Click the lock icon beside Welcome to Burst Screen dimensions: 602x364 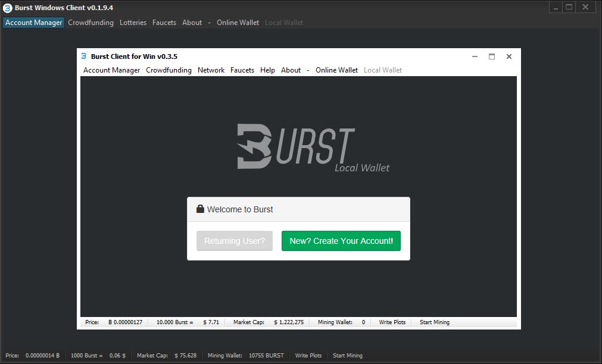[200, 209]
